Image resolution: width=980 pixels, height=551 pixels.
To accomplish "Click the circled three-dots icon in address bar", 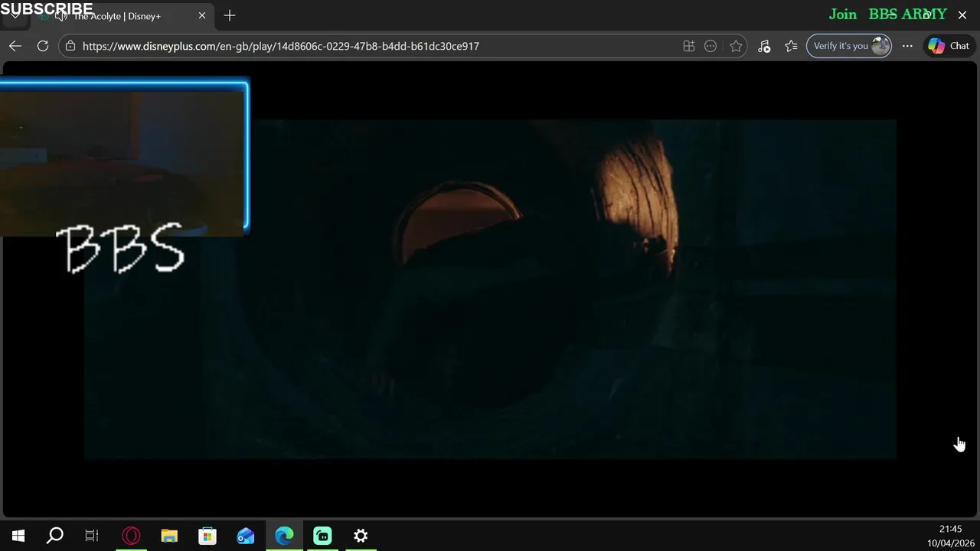I will 710,46.
